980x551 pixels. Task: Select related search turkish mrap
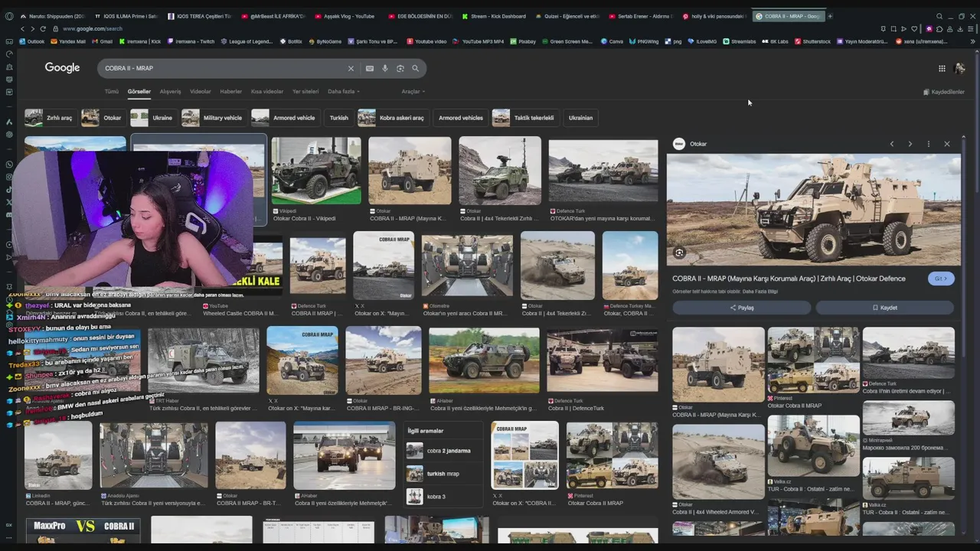tap(444, 474)
